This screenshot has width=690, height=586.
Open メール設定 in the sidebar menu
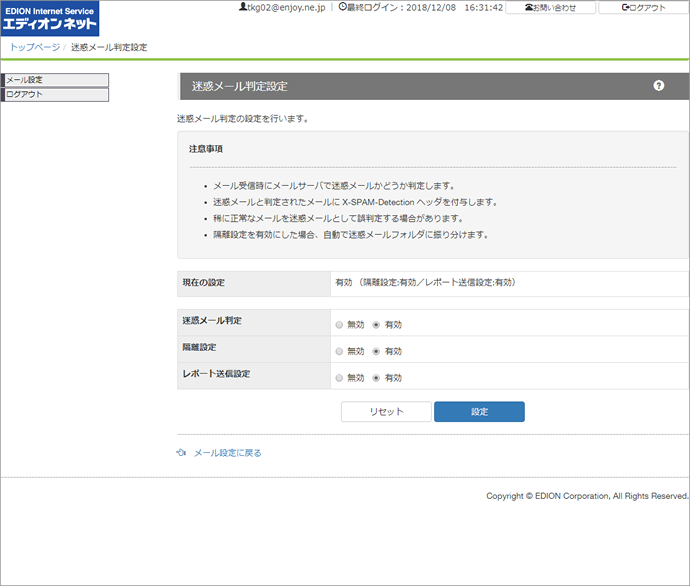tap(55, 80)
